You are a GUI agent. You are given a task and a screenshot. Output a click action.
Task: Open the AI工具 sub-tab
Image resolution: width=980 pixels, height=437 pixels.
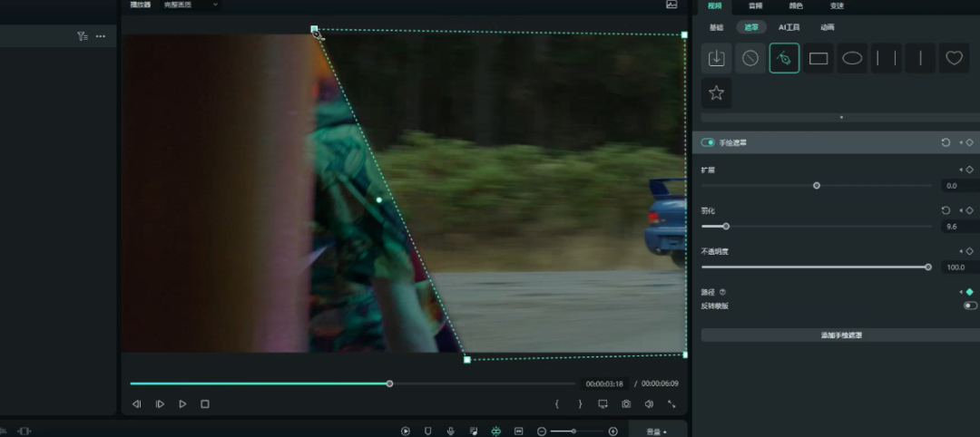pos(789,27)
